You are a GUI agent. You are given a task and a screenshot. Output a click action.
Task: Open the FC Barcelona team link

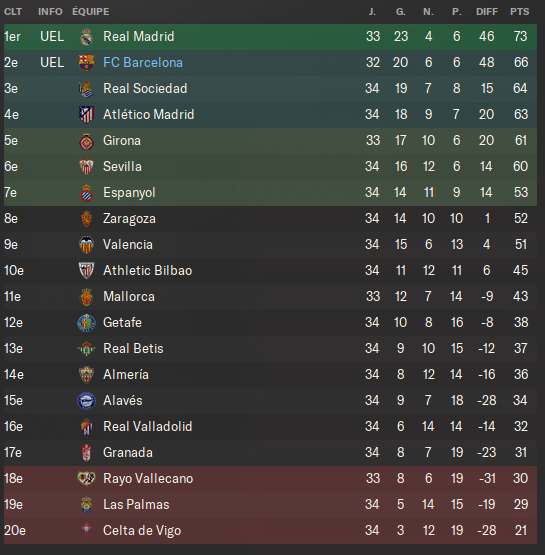coord(143,63)
